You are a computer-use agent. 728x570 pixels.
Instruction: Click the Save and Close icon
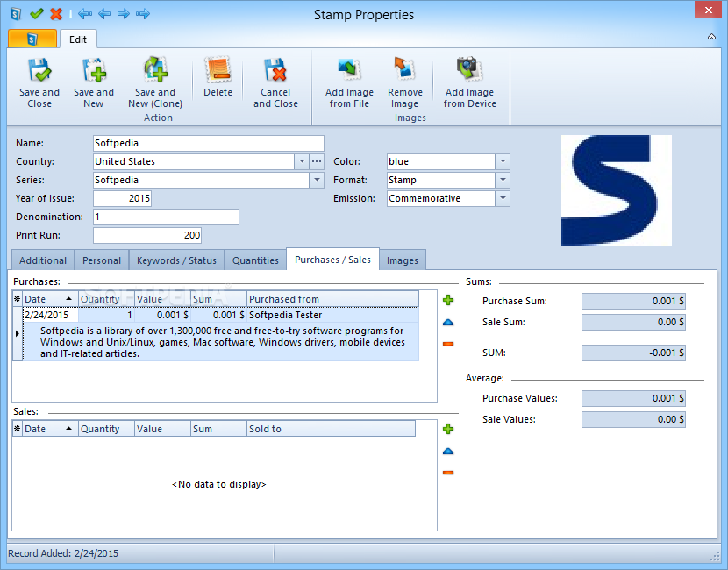pyautogui.click(x=39, y=69)
